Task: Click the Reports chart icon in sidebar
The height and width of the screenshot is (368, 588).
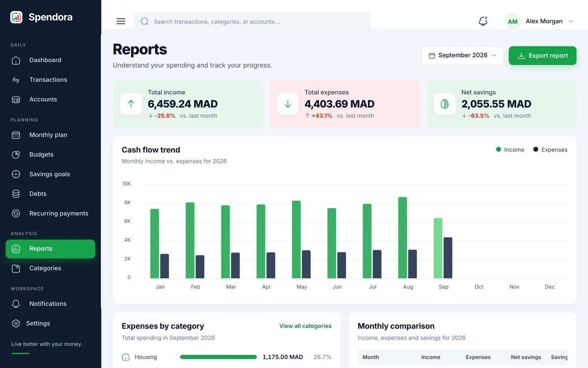Action: (16, 249)
